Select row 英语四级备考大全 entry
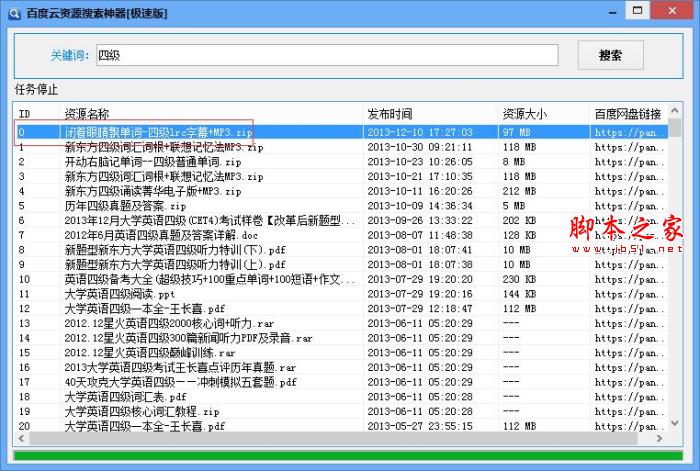Screen dimensions: 700x471 coord(342,279)
